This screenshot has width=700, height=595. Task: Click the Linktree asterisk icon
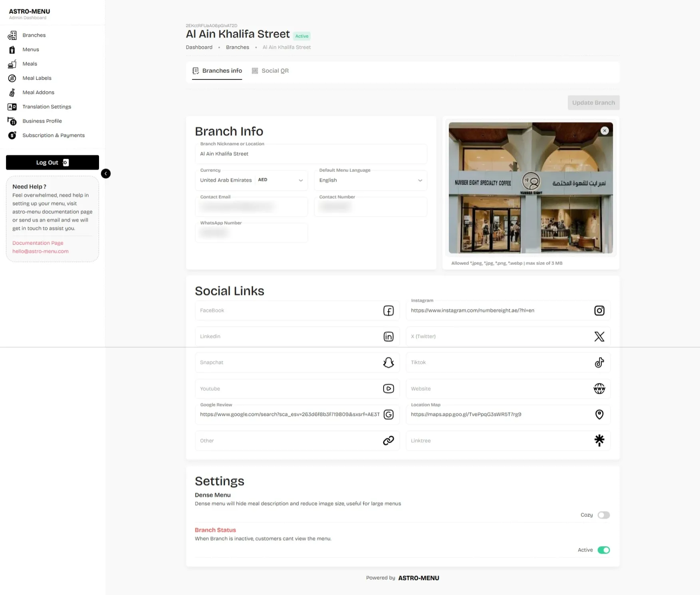click(x=599, y=440)
